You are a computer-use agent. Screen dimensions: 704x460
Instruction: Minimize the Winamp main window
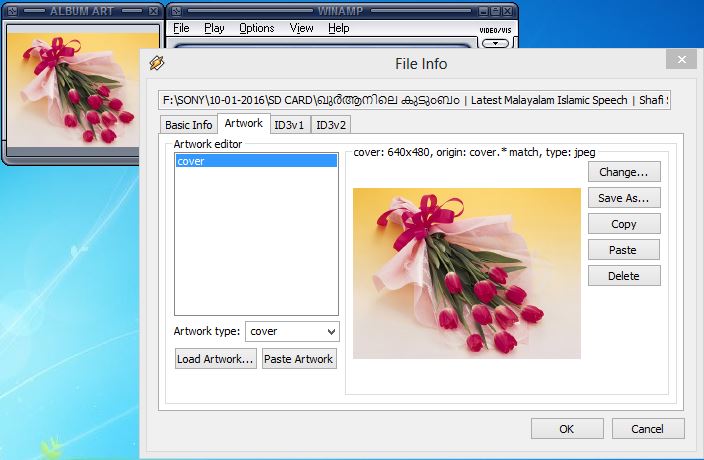(483, 11)
